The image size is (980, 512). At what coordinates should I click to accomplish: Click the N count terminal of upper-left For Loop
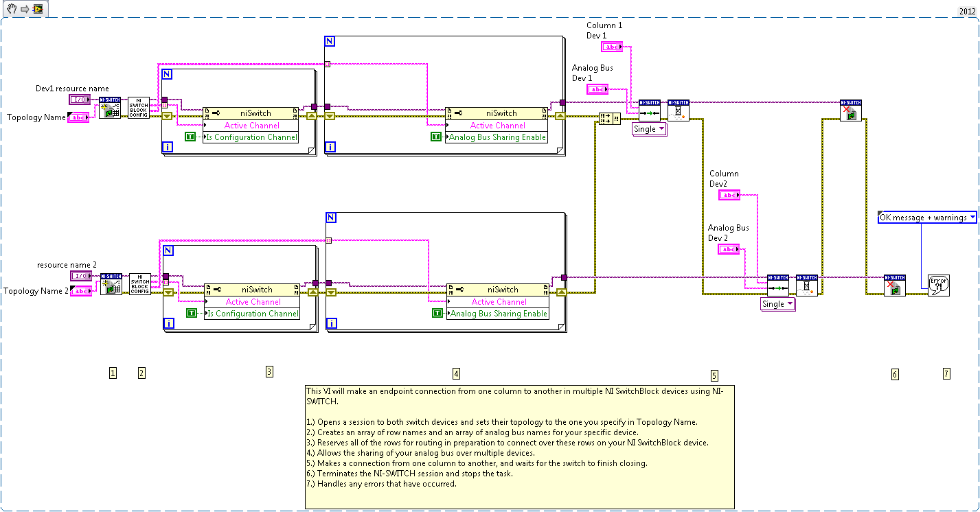[x=168, y=74]
